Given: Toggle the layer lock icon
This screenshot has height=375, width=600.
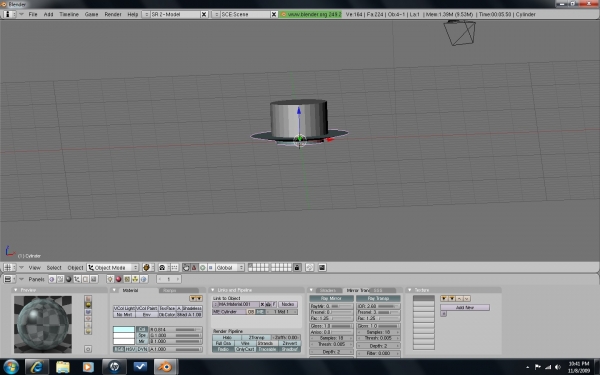Looking at the screenshot, I should coord(297,267).
